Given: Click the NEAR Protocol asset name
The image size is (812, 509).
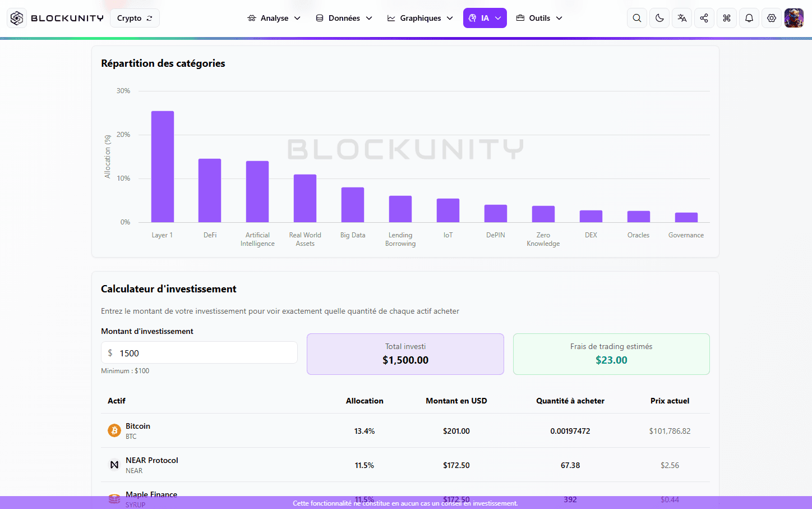Looking at the screenshot, I should pyautogui.click(x=152, y=460).
